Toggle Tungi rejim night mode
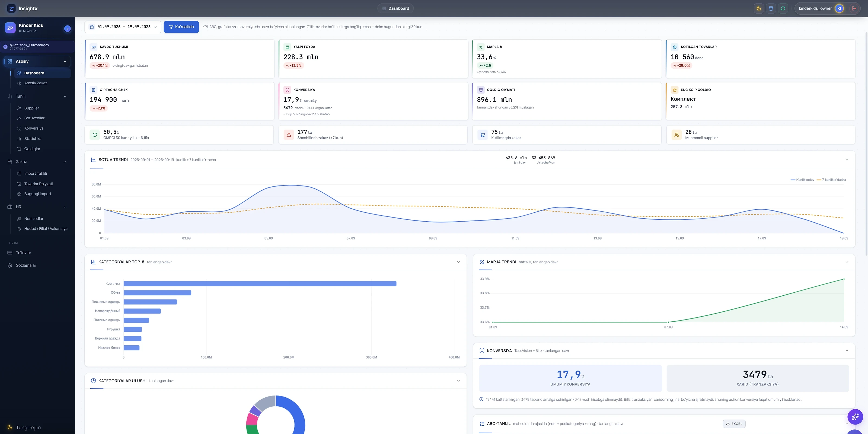Screen dimensions: 868x434 (24, 427)
